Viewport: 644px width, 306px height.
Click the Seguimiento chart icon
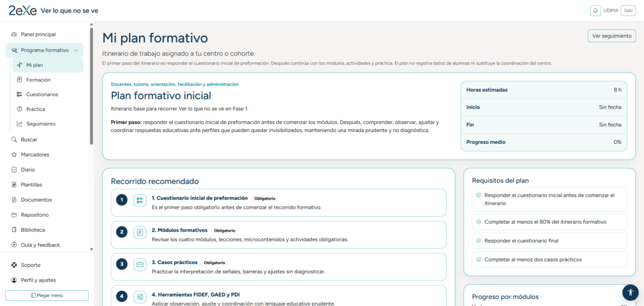19,123
